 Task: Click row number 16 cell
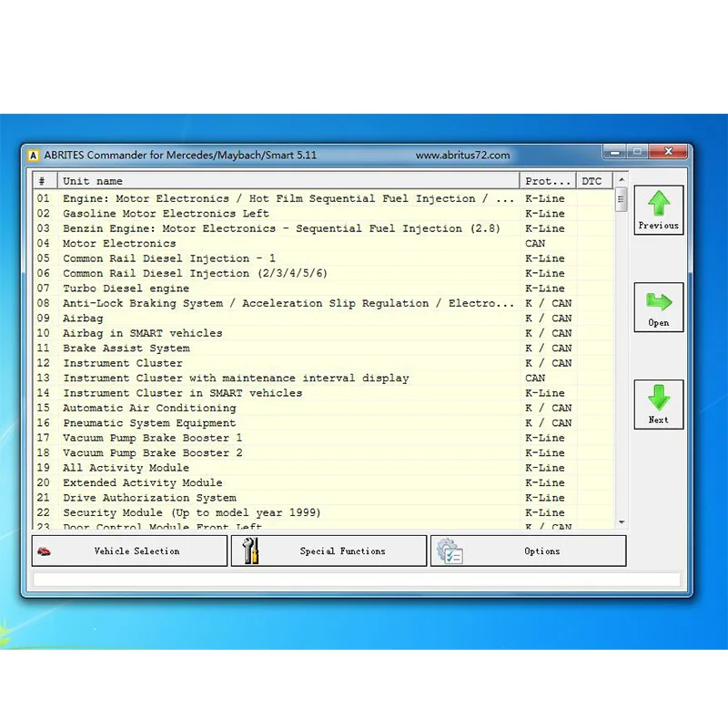[45, 422]
